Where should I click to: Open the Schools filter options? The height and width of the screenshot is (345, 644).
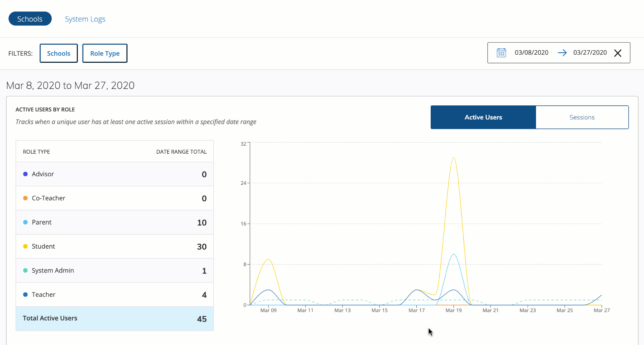point(58,53)
